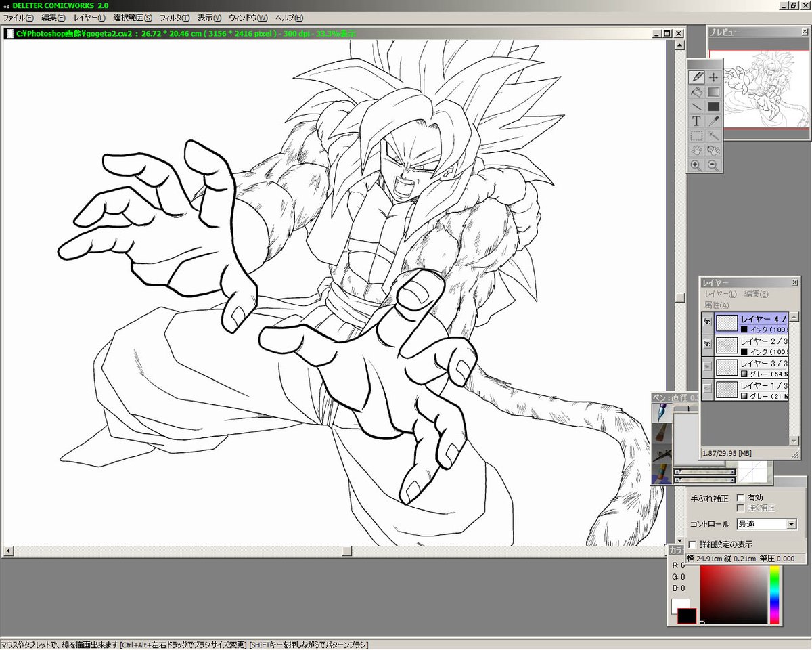Enable the 有効 checkbox for 手ぶれ補正

740,498
